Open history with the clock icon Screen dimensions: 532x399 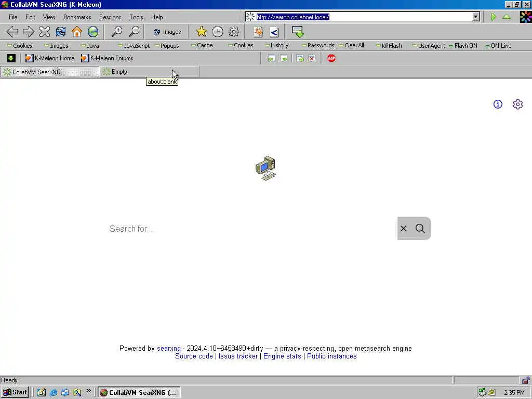coord(218,32)
